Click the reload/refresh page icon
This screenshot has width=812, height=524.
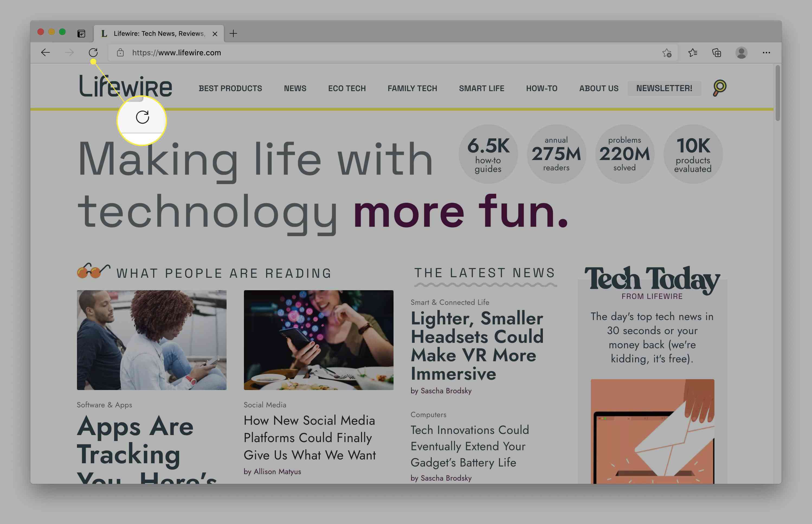pos(93,53)
